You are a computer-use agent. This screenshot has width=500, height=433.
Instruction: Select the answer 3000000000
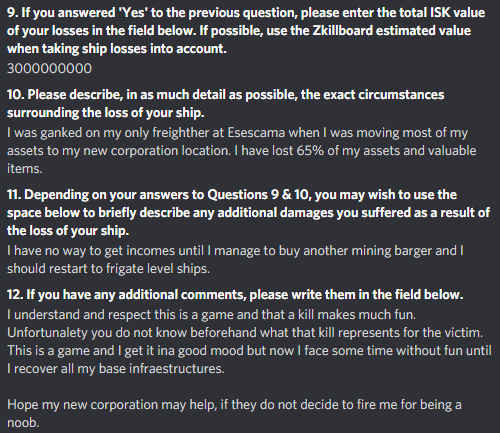(49, 69)
